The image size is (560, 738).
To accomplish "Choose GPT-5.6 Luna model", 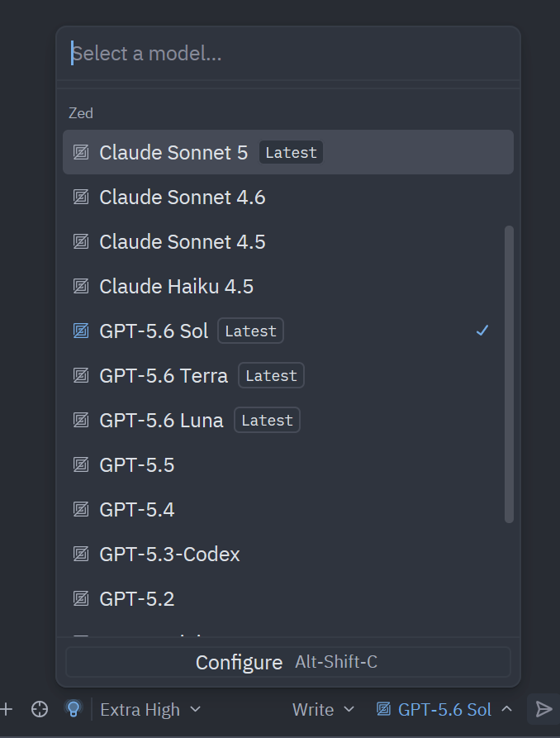I will coord(288,420).
